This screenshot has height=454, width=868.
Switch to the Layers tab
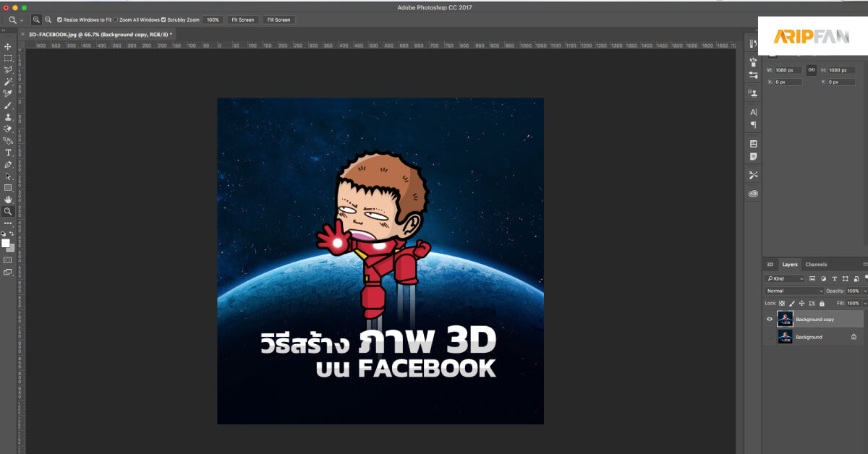pos(790,265)
